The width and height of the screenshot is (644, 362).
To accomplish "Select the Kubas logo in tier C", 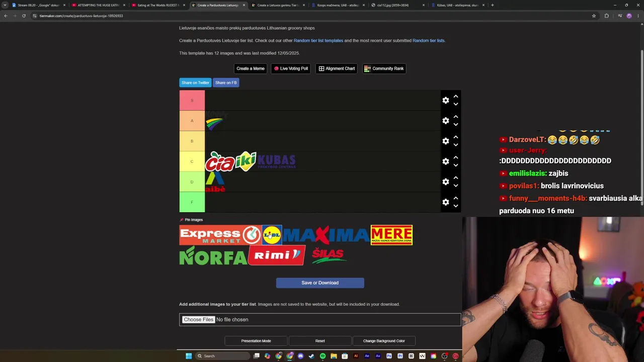I will [276, 161].
